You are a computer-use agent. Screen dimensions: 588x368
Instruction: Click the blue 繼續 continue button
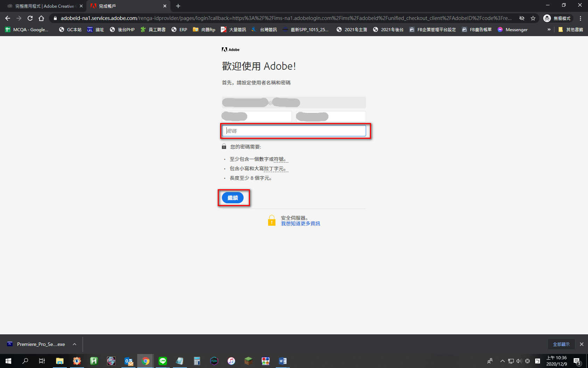point(233,198)
